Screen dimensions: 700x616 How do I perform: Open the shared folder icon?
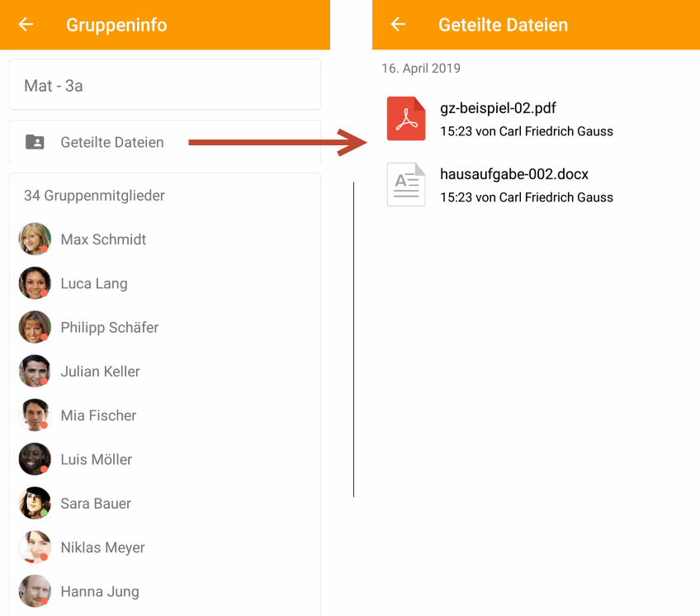pos(35,142)
